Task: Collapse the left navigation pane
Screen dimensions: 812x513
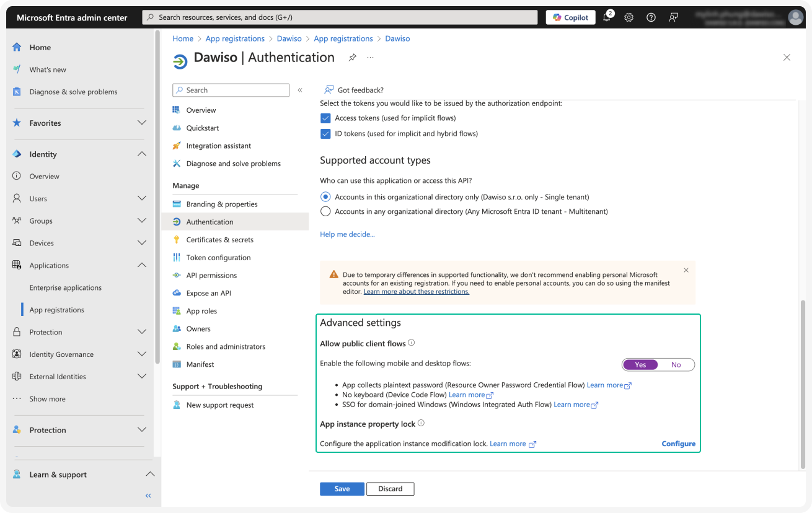Action: click(148, 496)
